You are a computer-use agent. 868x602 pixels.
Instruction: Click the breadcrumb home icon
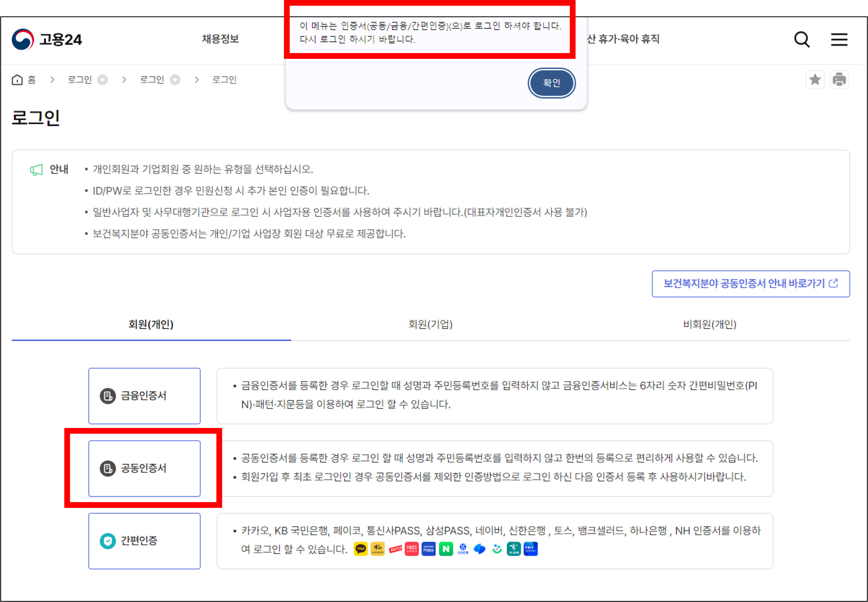pos(17,80)
